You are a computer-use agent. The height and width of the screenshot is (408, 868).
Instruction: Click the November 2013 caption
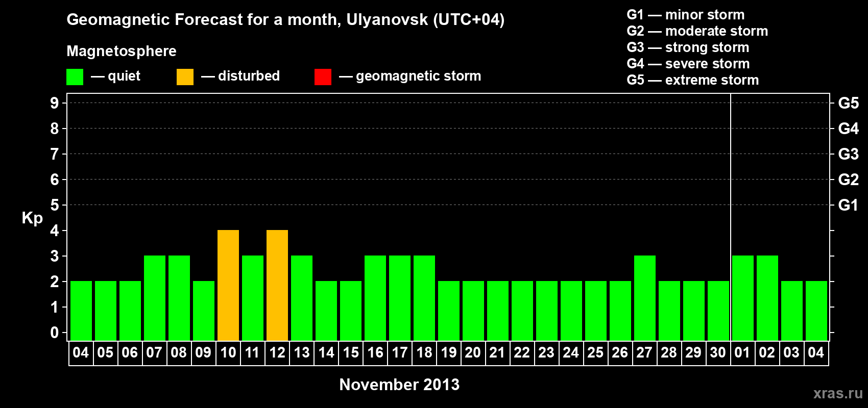(x=399, y=385)
